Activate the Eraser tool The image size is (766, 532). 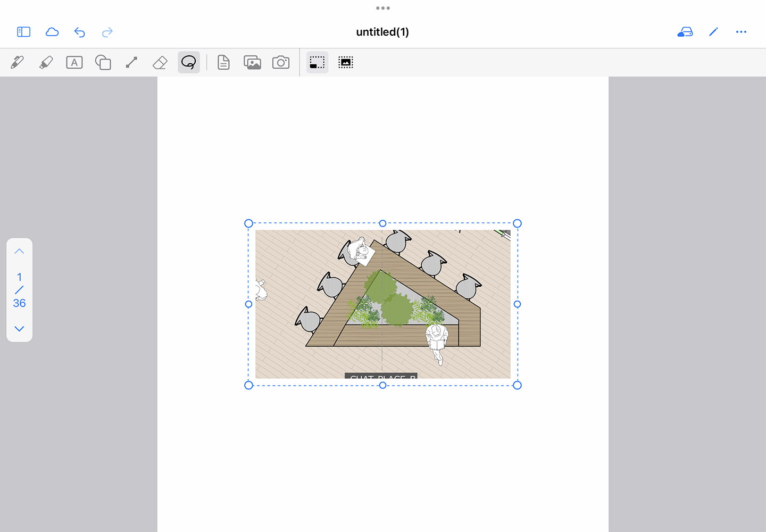tap(160, 62)
